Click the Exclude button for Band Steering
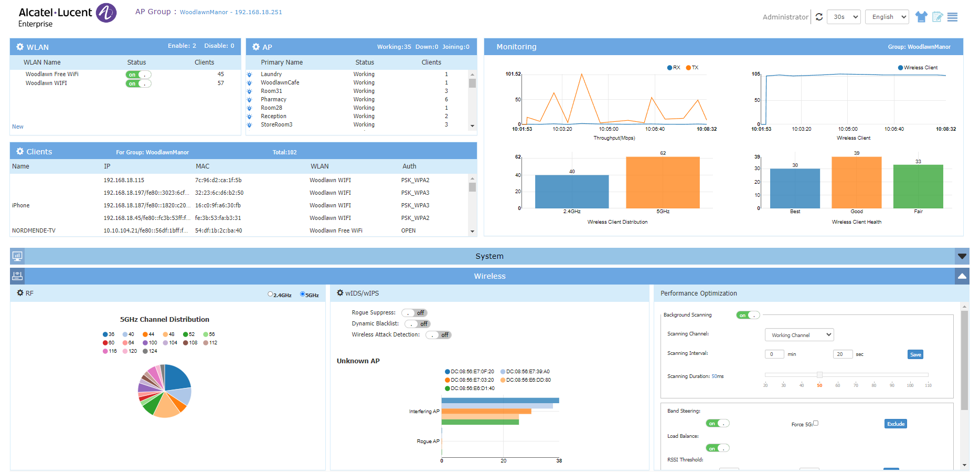Viewport: 980px width, 473px height. (896, 424)
